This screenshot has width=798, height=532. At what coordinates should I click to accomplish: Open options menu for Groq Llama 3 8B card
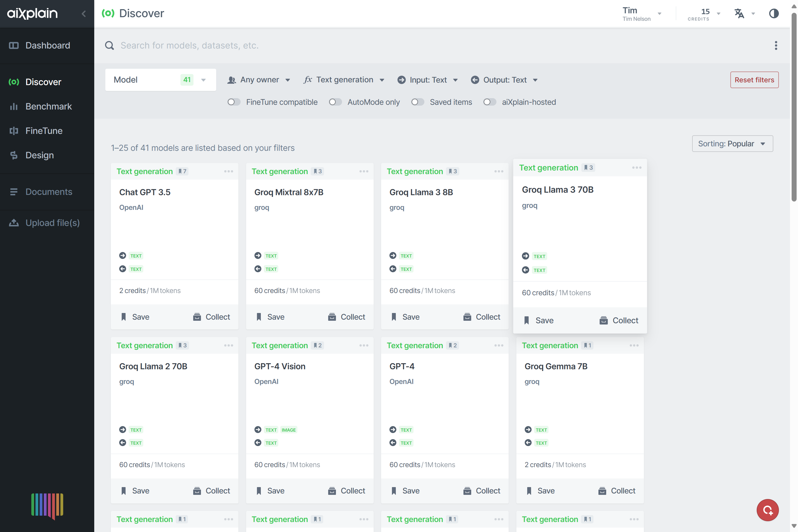[x=499, y=171]
